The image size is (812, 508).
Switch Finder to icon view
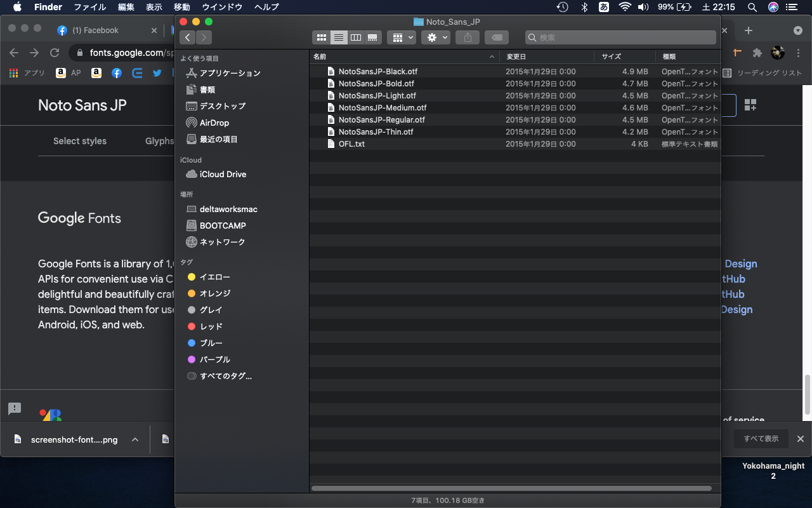pyautogui.click(x=321, y=37)
